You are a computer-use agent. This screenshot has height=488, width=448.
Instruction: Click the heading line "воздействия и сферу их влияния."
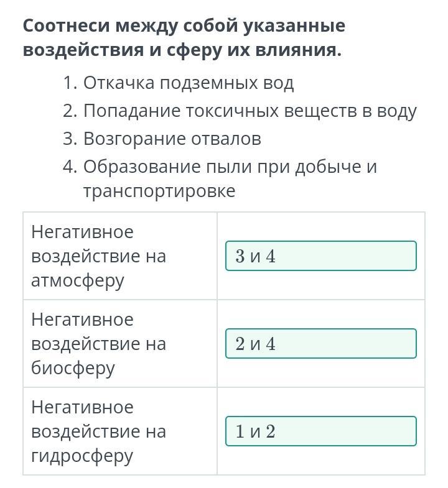tap(182, 50)
